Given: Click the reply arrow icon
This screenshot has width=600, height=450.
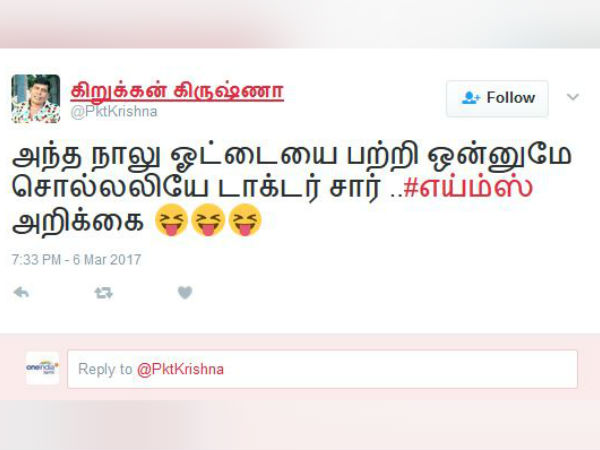Looking at the screenshot, I should coord(21,293).
